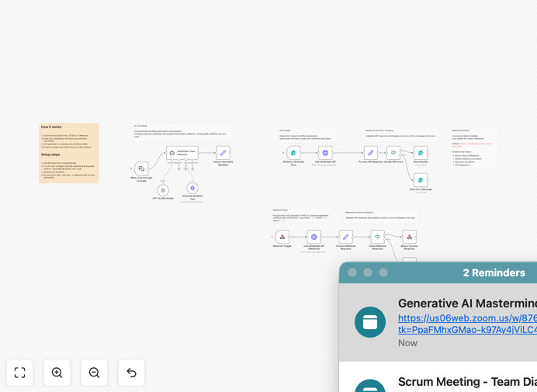The image size is (537, 392).
Task: Click the Form Mode Response and Error Handling note
Action: 400,134
